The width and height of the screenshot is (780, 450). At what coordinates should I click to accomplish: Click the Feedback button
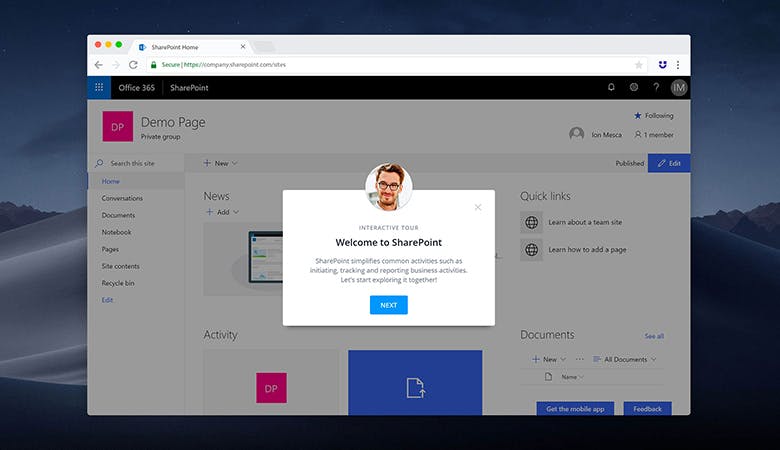click(x=647, y=409)
